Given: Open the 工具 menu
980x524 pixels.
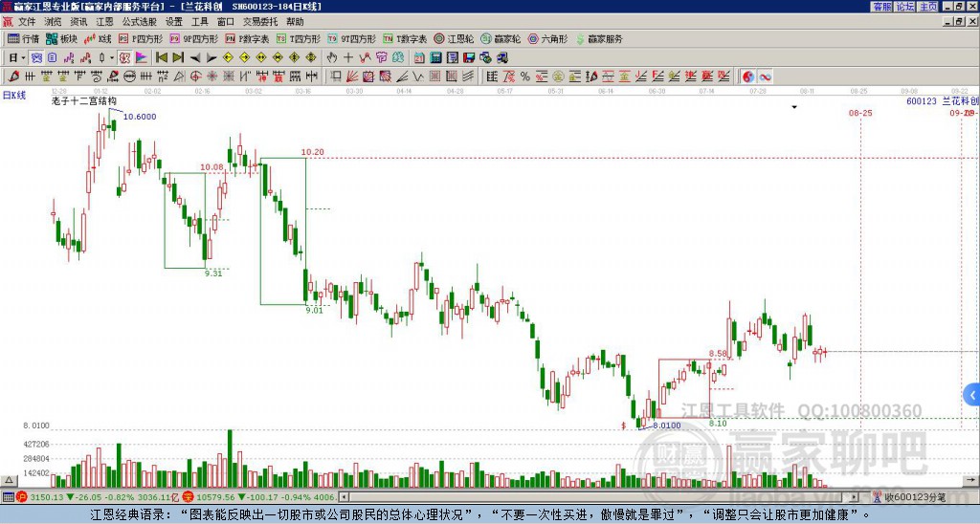Looking at the screenshot, I should click(199, 22).
